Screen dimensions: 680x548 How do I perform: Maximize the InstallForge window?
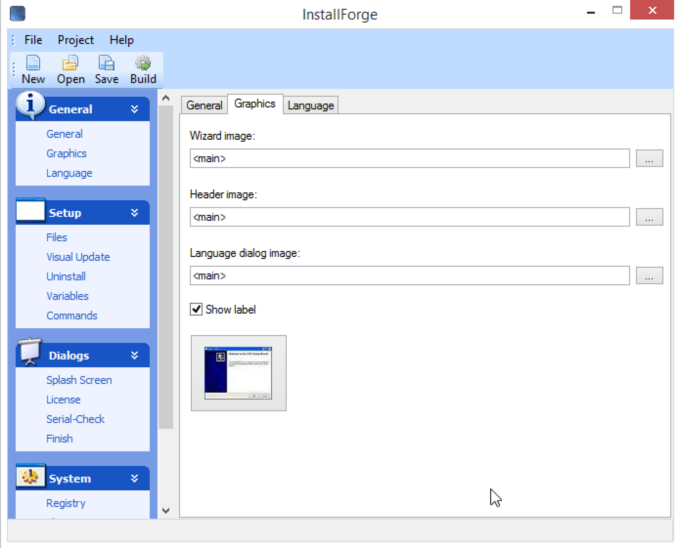pyautogui.click(x=617, y=10)
